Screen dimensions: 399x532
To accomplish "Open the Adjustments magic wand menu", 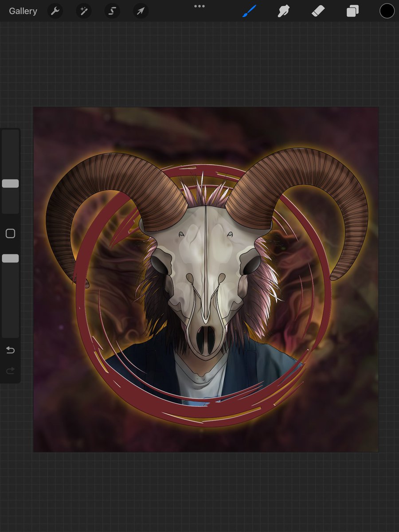I will point(84,11).
